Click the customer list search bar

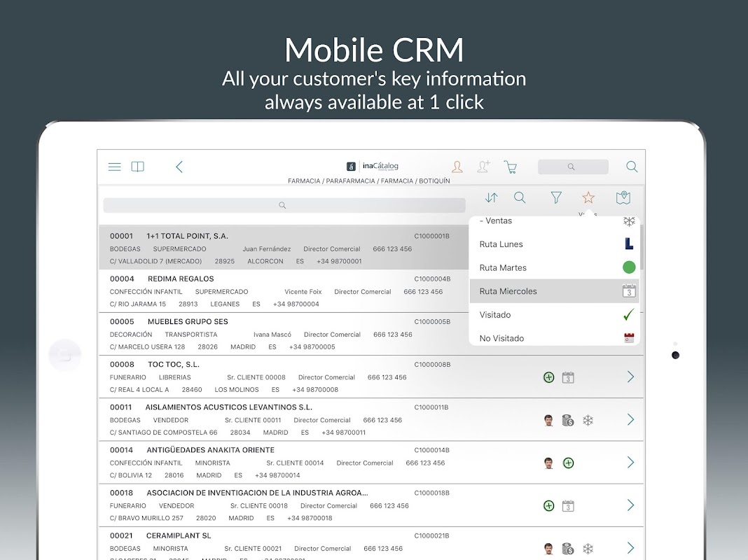pyautogui.click(x=284, y=205)
